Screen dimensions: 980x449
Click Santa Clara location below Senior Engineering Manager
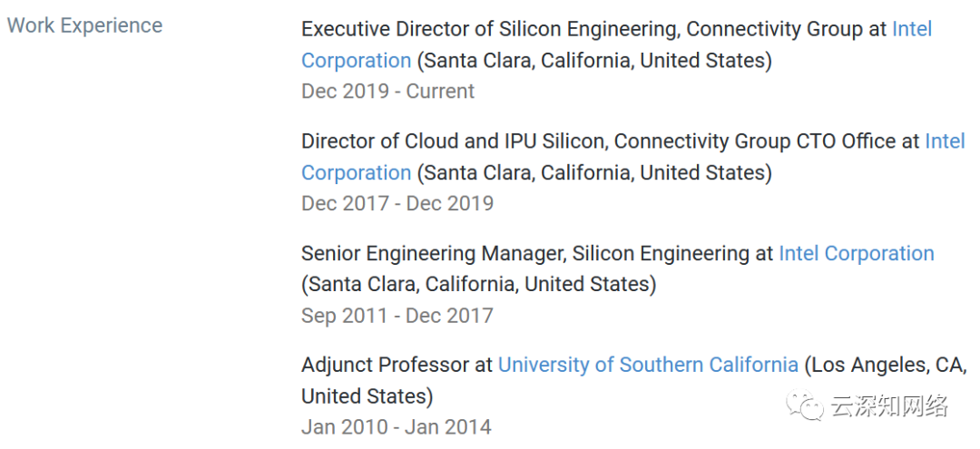tap(479, 285)
